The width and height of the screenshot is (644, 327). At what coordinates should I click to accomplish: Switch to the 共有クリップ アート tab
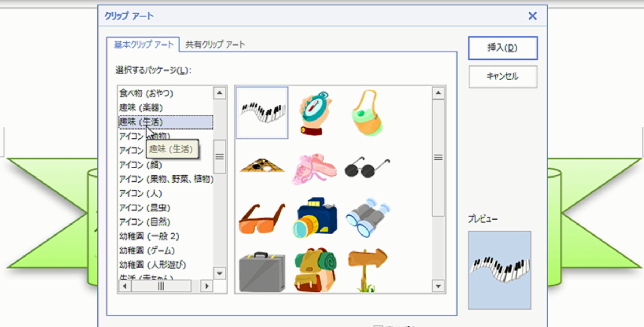click(x=215, y=44)
